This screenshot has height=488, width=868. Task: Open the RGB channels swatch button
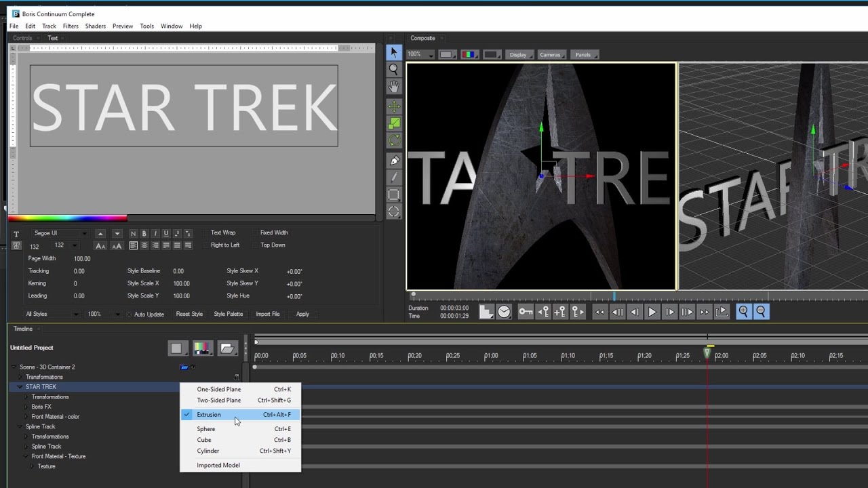[469, 54]
